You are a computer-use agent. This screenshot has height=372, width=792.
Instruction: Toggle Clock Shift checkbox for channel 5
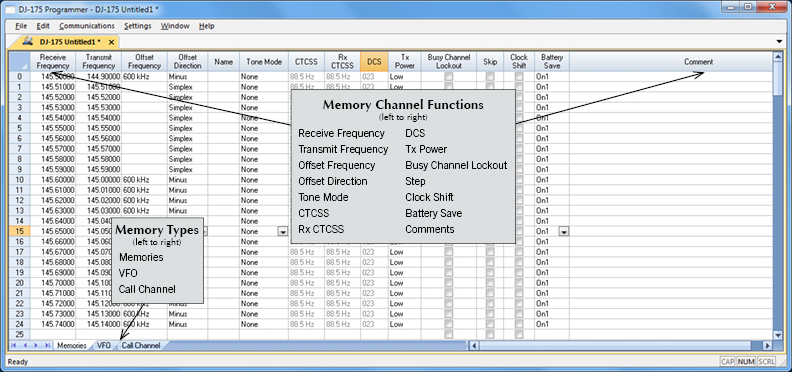[x=519, y=128]
